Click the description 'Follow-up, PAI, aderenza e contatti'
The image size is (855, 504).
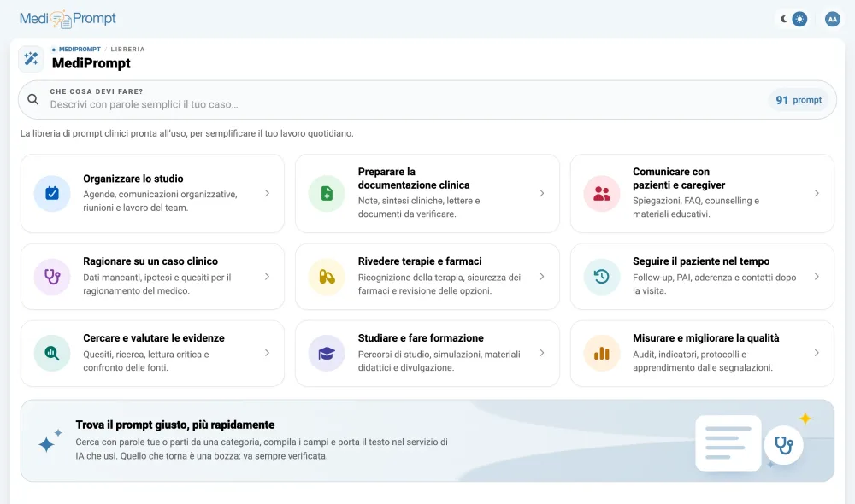[x=714, y=284]
